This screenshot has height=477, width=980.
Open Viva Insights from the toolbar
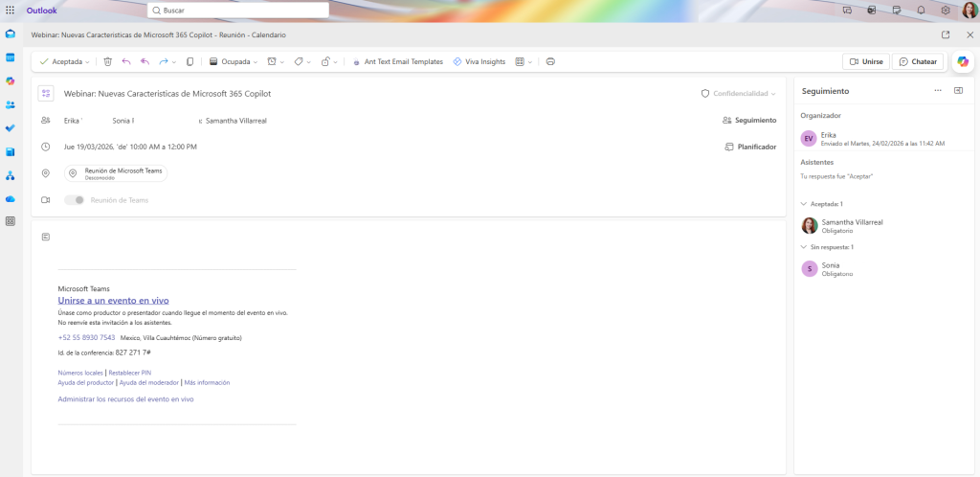[x=479, y=61]
